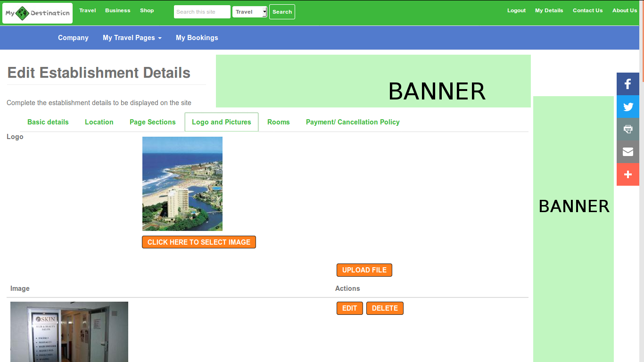Go to Page Sections tab

click(x=152, y=122)
